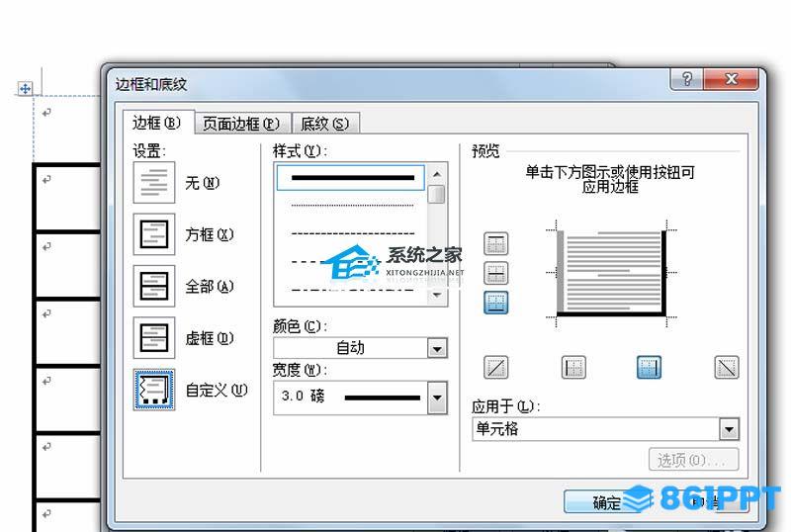Click the 单元格 text in apply-to box
Viewport: 791px width, 532px height.
[x=497, y=429]
